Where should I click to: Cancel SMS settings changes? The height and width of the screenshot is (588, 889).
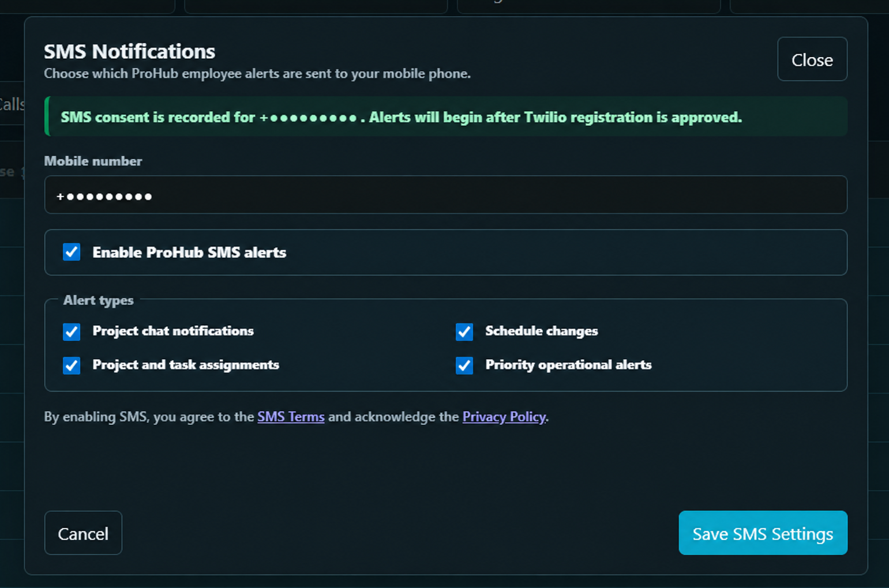click(x=83, y=533)
